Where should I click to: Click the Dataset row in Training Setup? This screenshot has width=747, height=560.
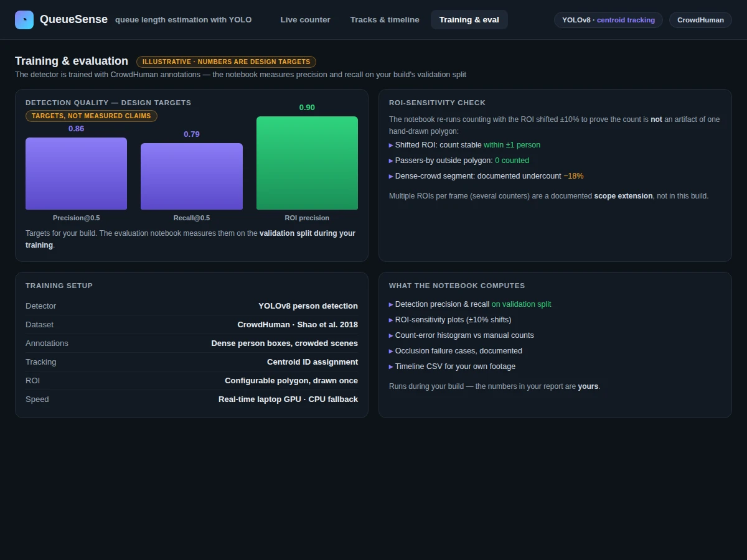pos(192,325)
